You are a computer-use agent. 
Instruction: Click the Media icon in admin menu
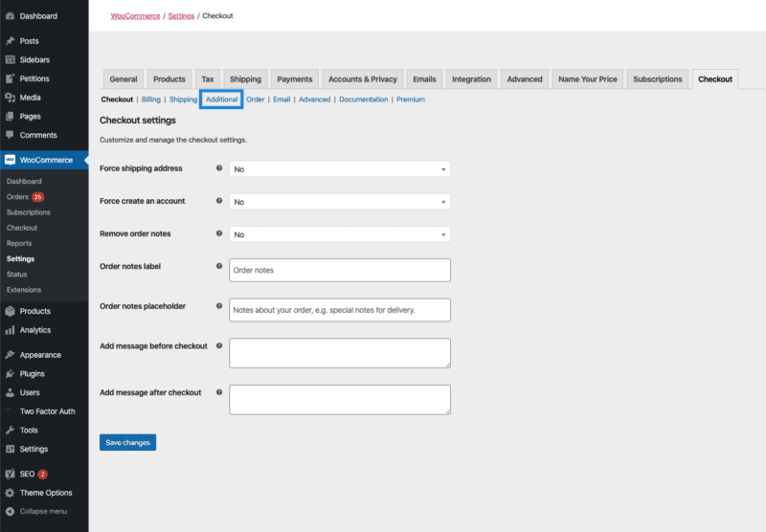click(x=10, y=98)
